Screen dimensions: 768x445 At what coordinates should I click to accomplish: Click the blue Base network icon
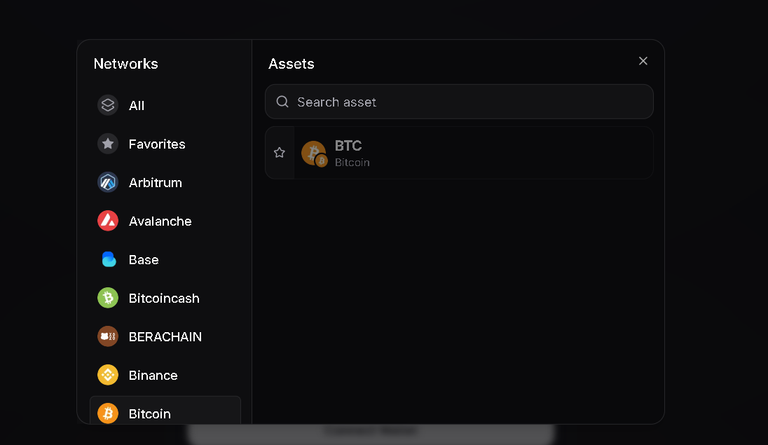coord(108,259)
